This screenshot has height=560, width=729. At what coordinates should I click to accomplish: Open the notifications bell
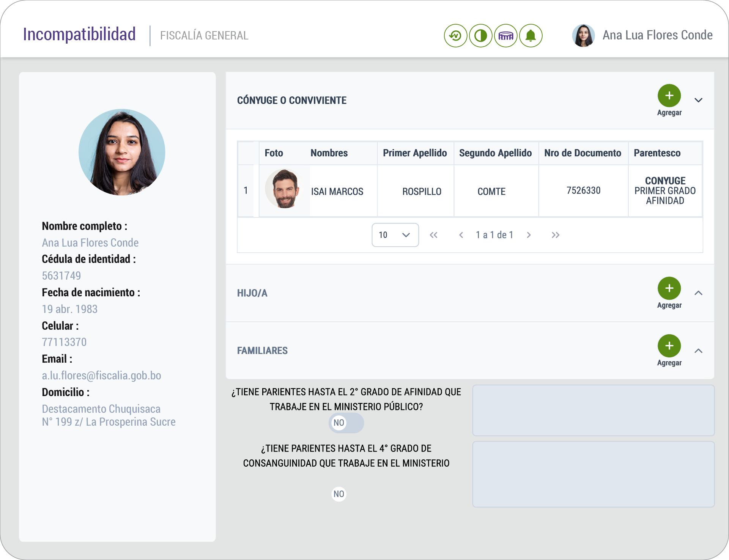coord(531,36)
